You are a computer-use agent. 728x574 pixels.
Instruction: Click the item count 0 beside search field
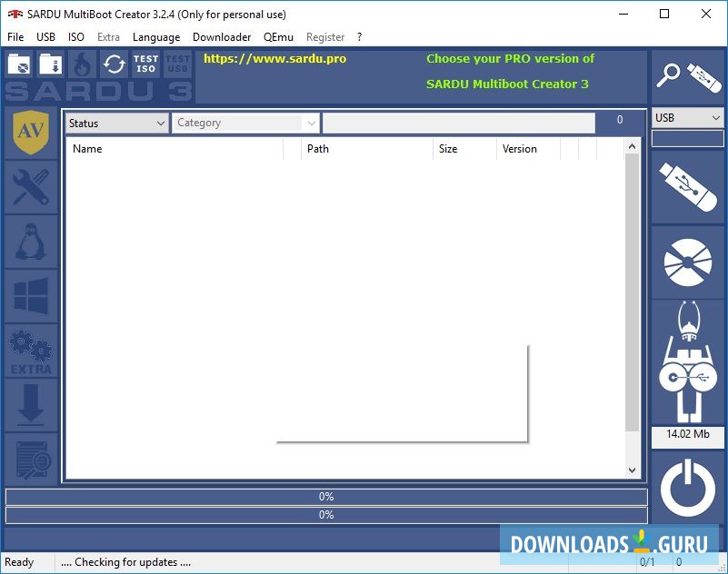(x=620, y=120)
